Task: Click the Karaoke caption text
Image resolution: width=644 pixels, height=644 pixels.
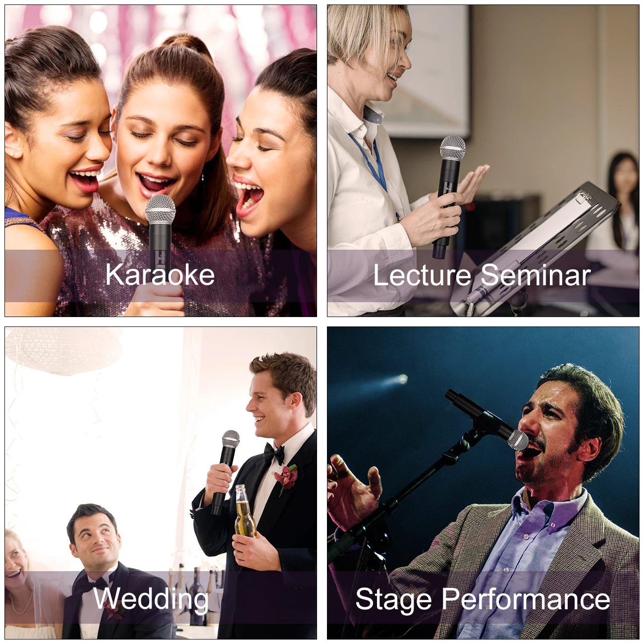Action: pos(160,275)
